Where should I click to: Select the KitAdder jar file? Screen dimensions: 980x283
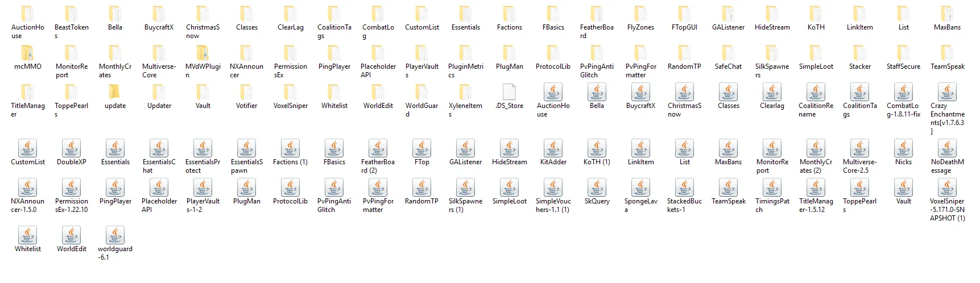coord(553,153)
